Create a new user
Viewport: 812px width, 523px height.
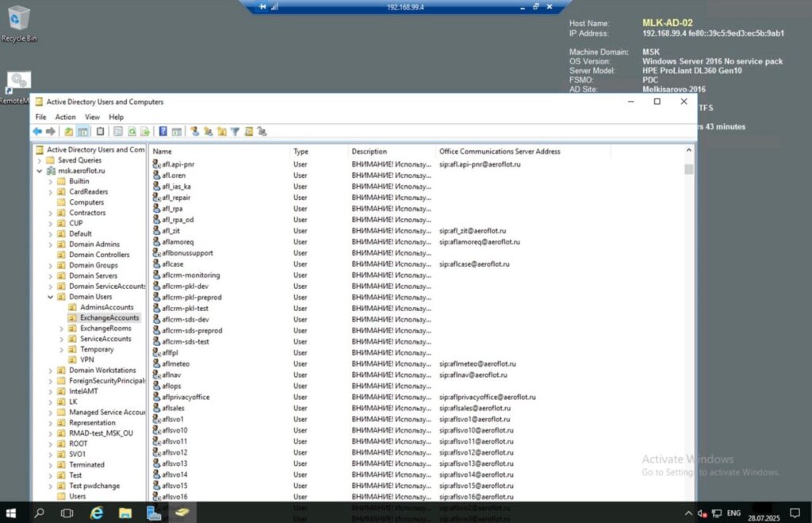click(x=195, y=131)
